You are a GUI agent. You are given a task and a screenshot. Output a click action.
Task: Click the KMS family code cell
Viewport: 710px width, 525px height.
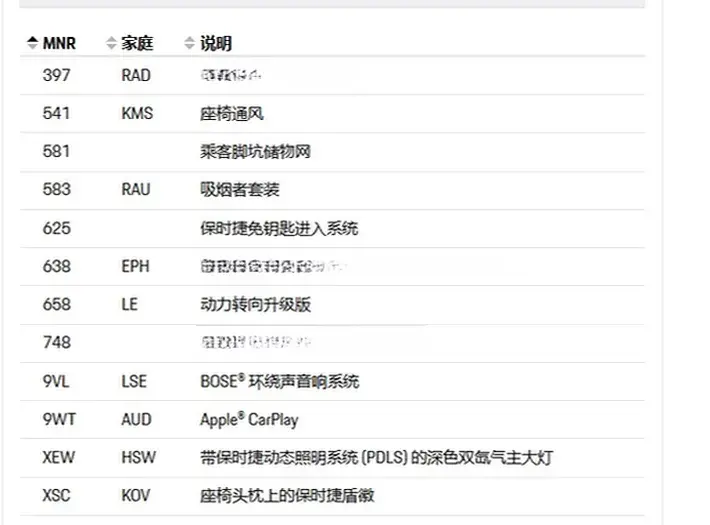coord(137,113)
